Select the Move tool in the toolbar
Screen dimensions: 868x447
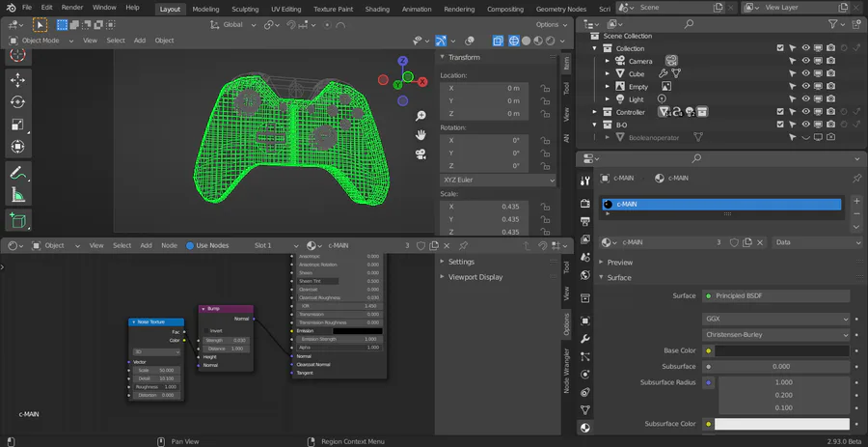click(17, 80)
